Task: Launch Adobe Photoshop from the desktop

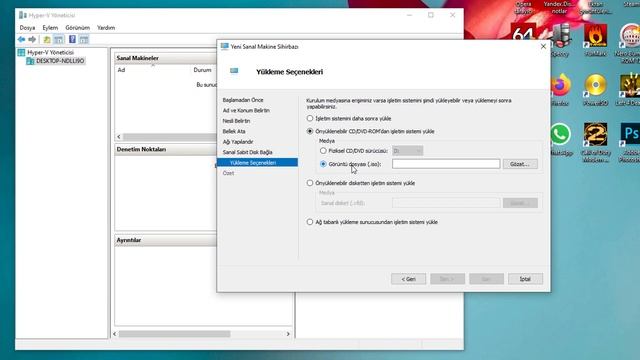Action: [629, 142]
